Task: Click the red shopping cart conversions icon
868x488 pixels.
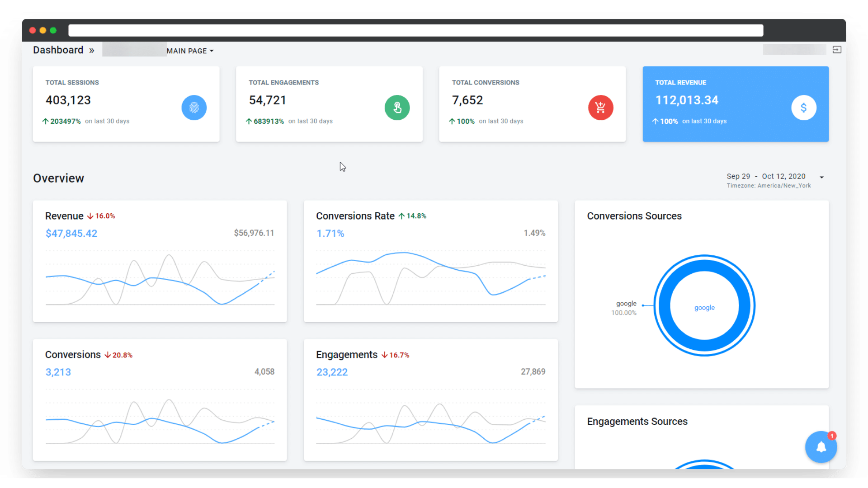Action: tap(600, 108)
